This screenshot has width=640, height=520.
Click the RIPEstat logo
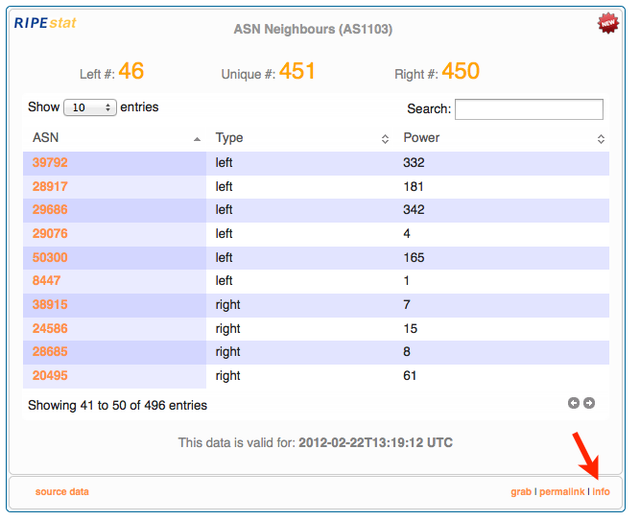(45, 23)
